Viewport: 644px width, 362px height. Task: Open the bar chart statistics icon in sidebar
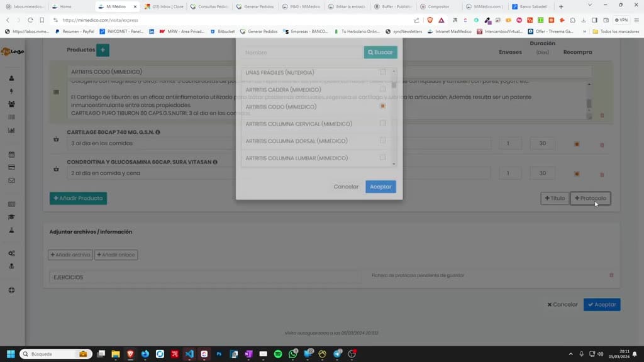coord(11,130)
